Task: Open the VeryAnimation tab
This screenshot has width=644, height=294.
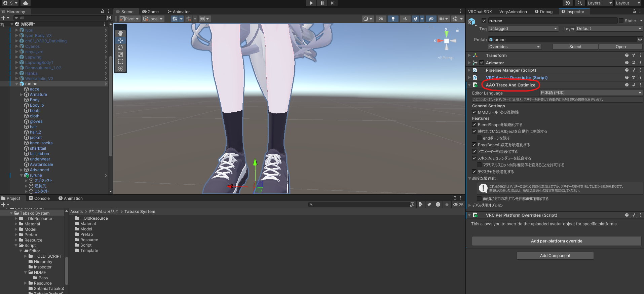Action: pos(513,11)
